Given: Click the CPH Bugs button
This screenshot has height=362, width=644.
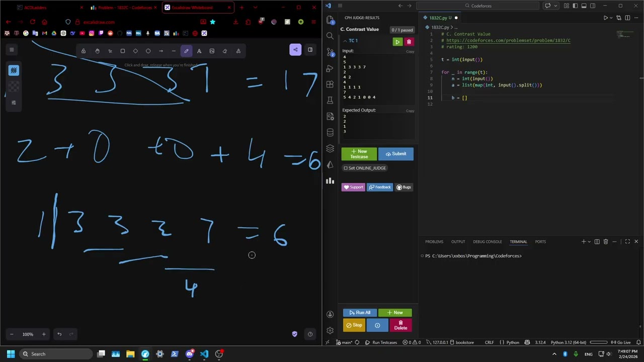Looking at the screenshot, I should click(x=404, y=188).
